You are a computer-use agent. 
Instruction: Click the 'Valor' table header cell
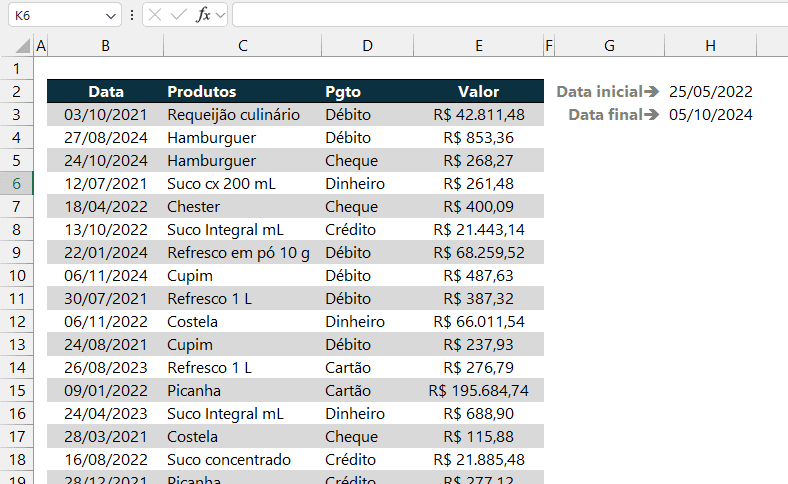click(x=479, y=91)
